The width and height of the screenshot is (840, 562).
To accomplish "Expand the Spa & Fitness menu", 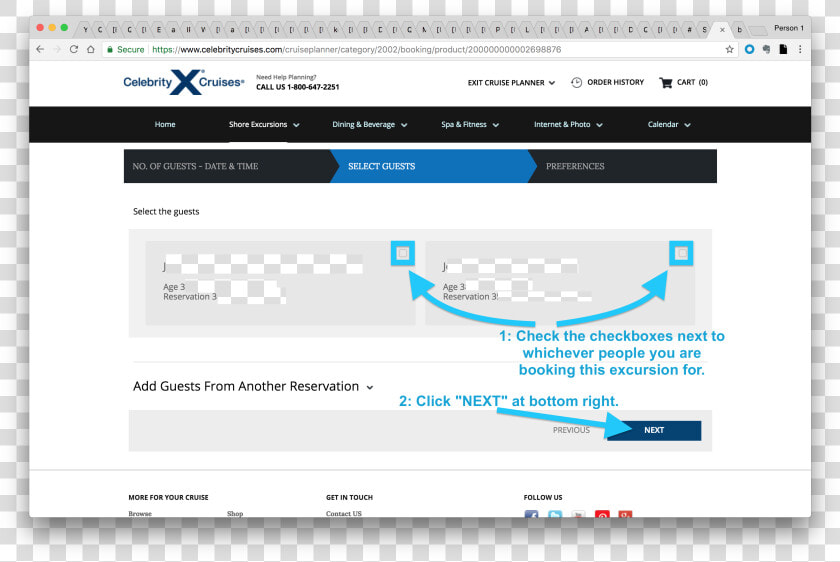I will 470,124.
